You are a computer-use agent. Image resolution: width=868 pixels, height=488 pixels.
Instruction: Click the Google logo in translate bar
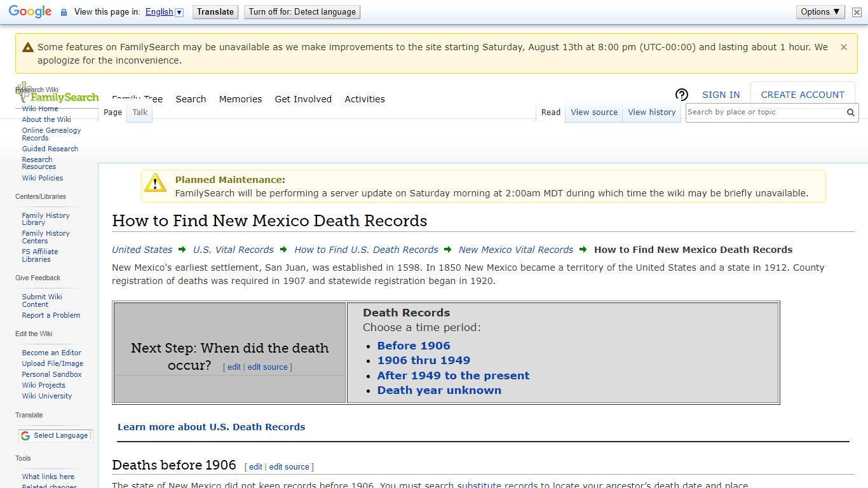pos(30,11)
